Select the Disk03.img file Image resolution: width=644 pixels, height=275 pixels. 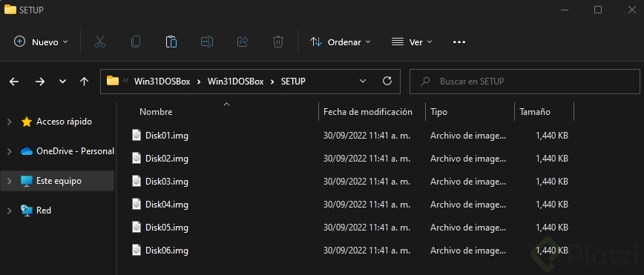coord(167,182)
